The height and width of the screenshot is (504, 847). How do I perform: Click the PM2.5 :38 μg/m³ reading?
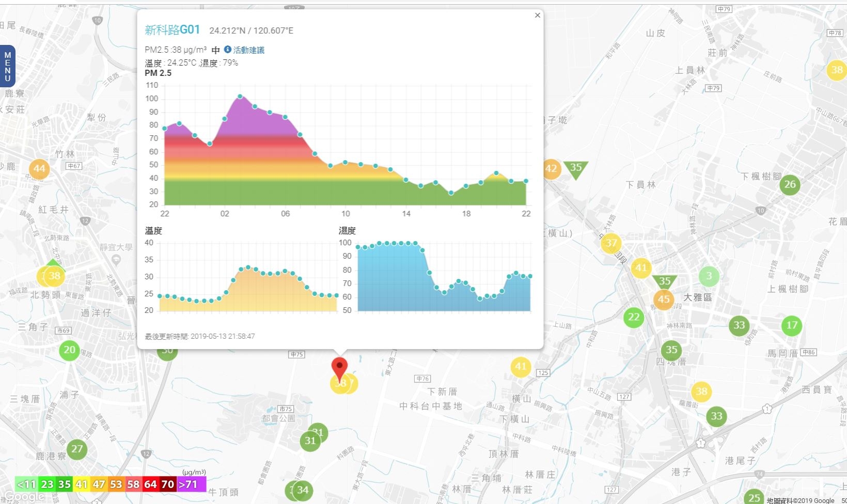[176, 50]
